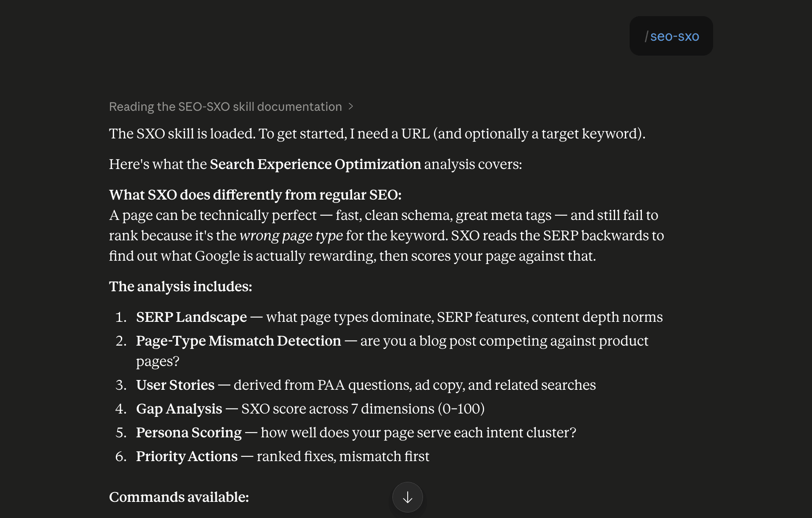
Task: Click What SXO does differently from regular SEO heading
Action: [x=255, y=195]
